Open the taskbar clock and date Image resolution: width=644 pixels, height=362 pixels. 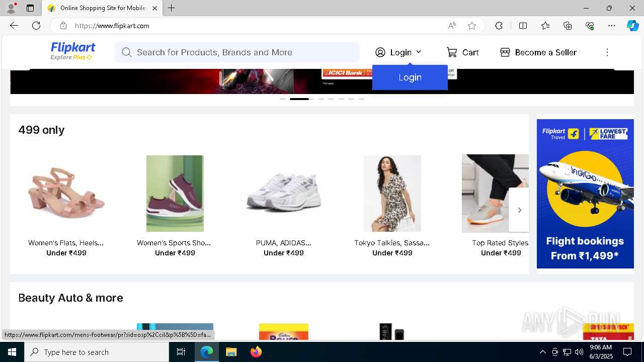tap(601, 352)
